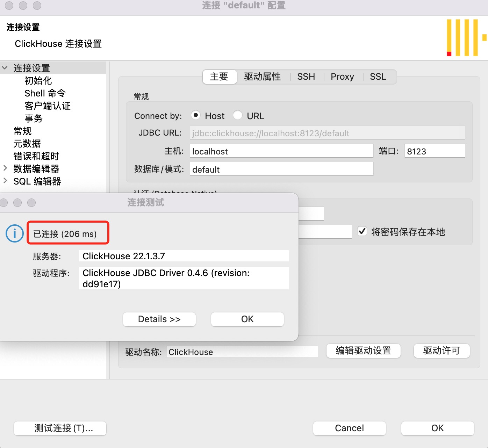Screen dimensions: 488x448
Task: Select 数据编辑器 in the settings tree
Action: [36, 169]
